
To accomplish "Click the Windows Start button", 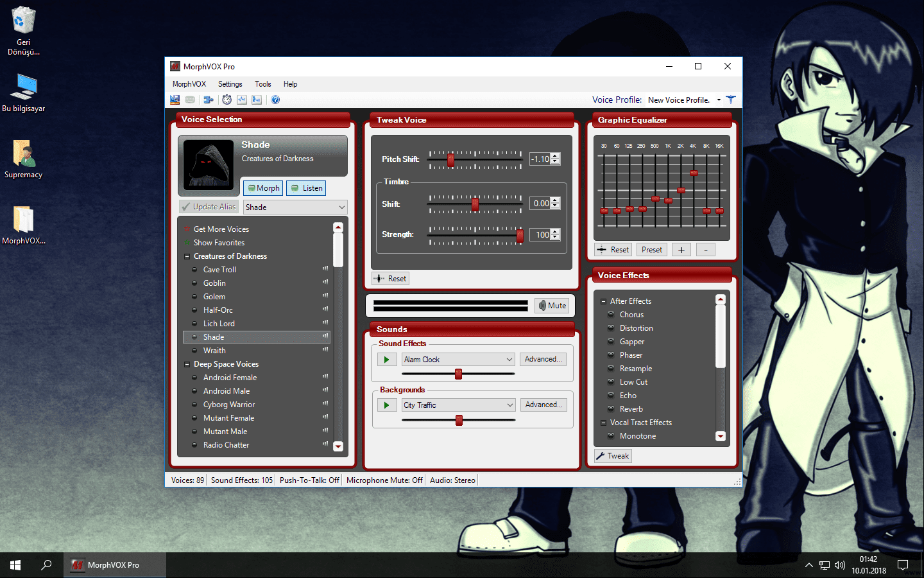I will [x=15, y=565].
